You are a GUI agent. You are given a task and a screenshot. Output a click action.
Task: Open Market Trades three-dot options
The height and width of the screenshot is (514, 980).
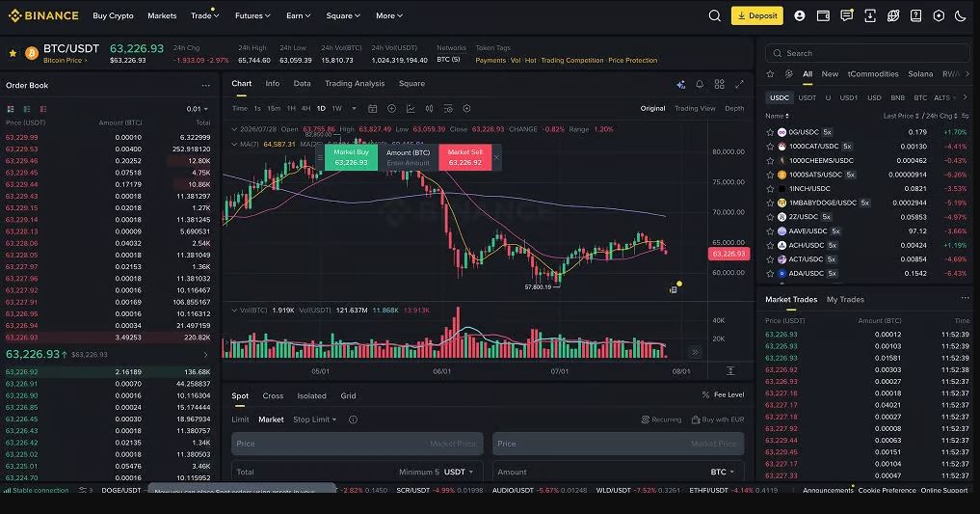pyautogui.click(x=965, y=298)
